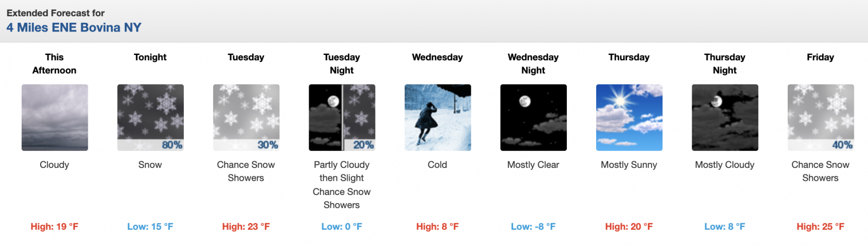
Task: Open Thursday's Mostly Sunny icon
Action: pos(629,117)
